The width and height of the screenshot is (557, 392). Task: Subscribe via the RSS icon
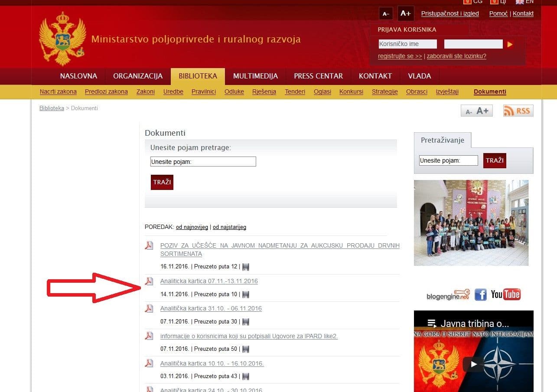point(518,111)
